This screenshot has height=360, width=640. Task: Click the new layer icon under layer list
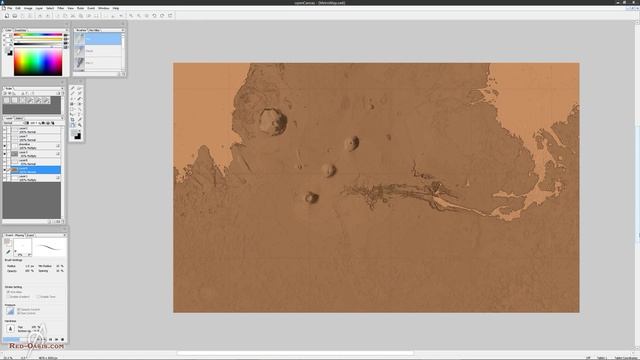50,222
